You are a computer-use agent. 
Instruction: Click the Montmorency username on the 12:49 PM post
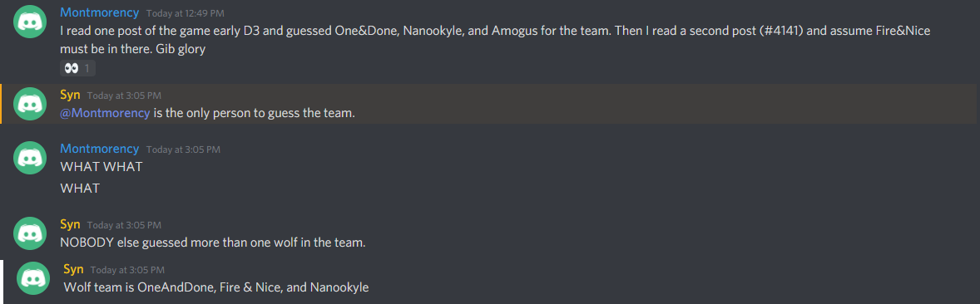pyautogui.click(x=99, y=12)
